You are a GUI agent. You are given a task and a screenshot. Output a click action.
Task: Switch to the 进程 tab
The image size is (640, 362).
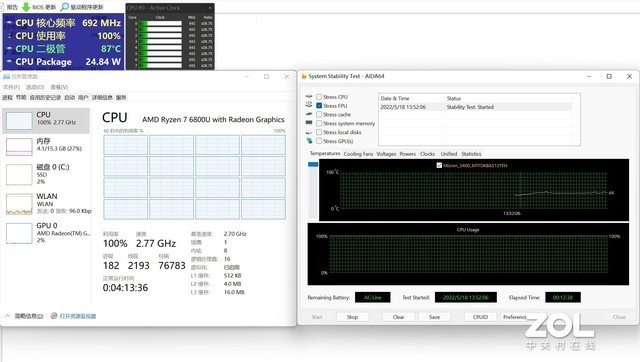click(x=7, y=97)
